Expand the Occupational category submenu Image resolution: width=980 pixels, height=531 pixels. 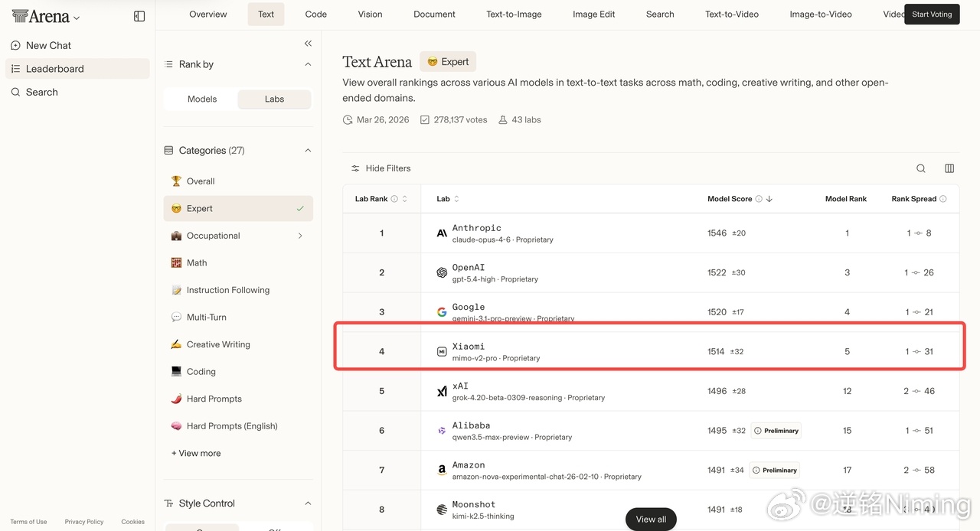pyautogui.click(x=300, y=236)
